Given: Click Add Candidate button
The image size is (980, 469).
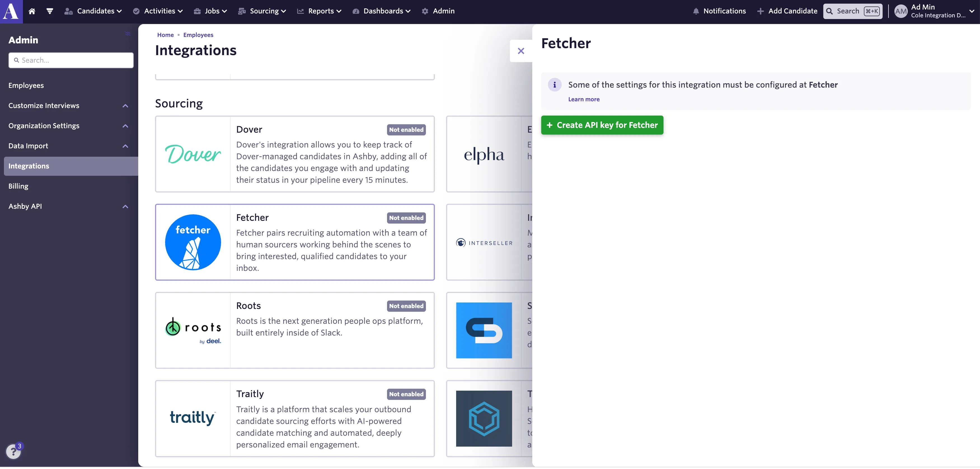Looking at the screenshot, I should 787,11.
